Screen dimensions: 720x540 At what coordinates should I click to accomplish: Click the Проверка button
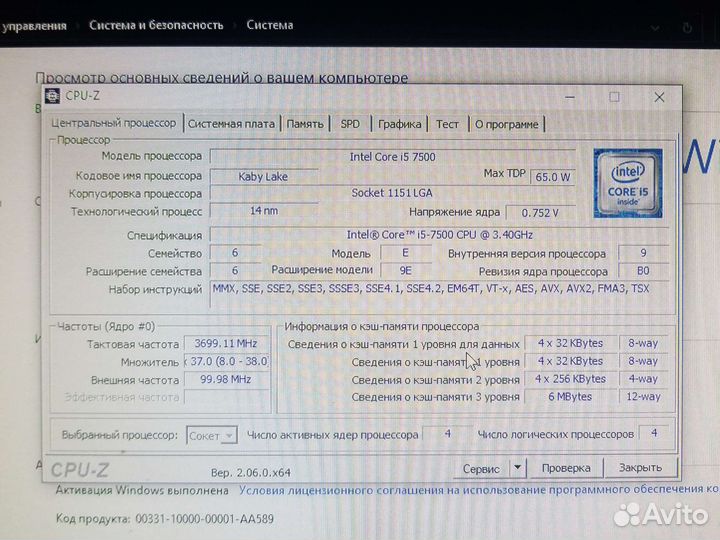pyautogui.click(x=566, y=468)
